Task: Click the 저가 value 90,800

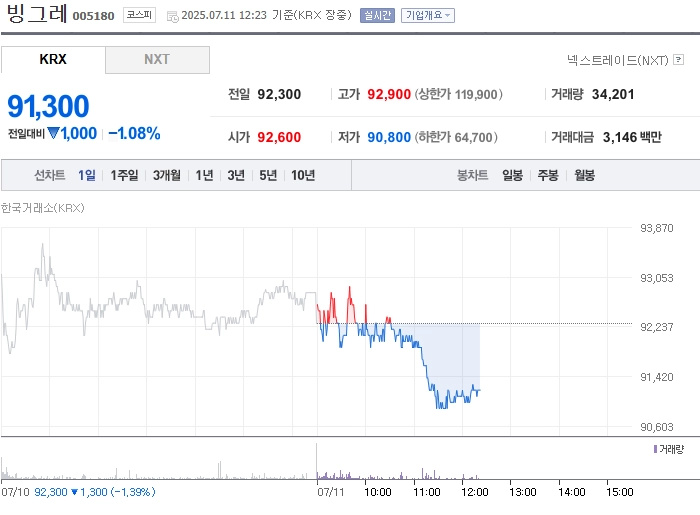Action: [x=389, y=137]
